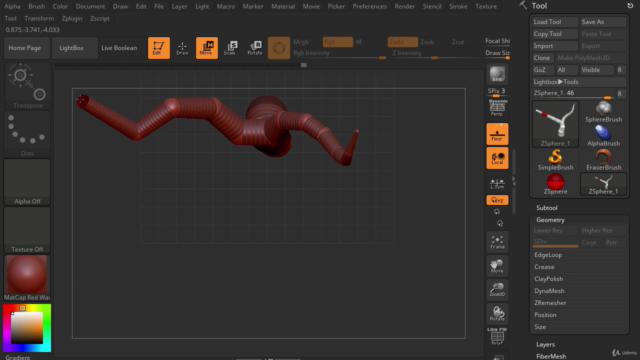Image resolution: width=640 pixels, height=360 pixels.
Task: Adjust the ZSphere_1 tool slider
Action: click(x=573, y=93)
